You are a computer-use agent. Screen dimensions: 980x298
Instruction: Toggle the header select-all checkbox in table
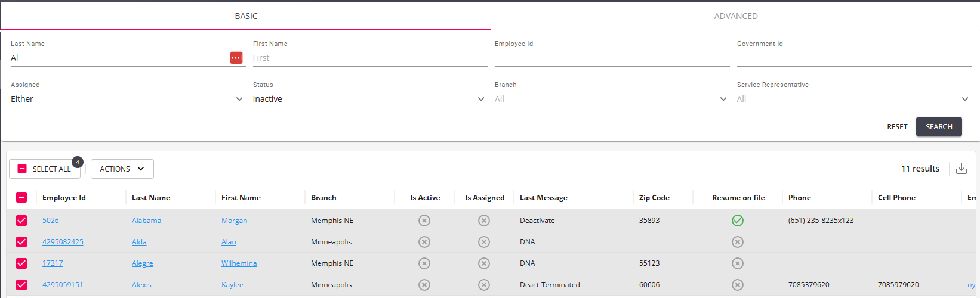(21, 198)
